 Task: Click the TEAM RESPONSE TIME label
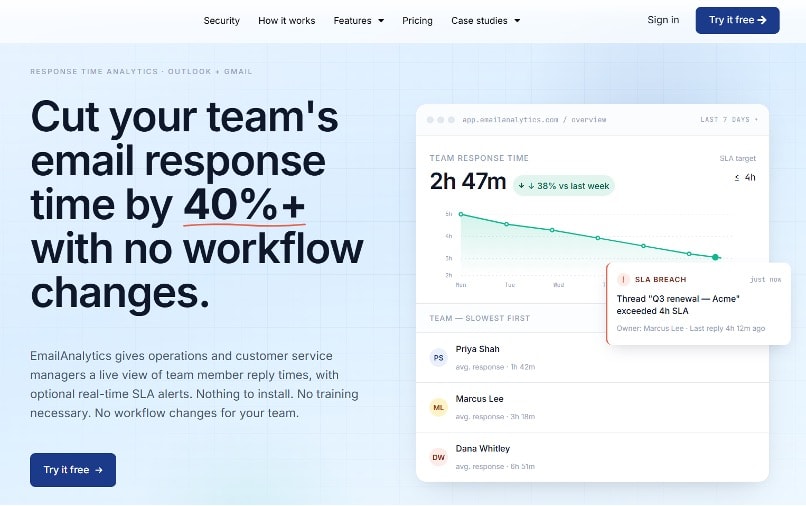point(479,158)
